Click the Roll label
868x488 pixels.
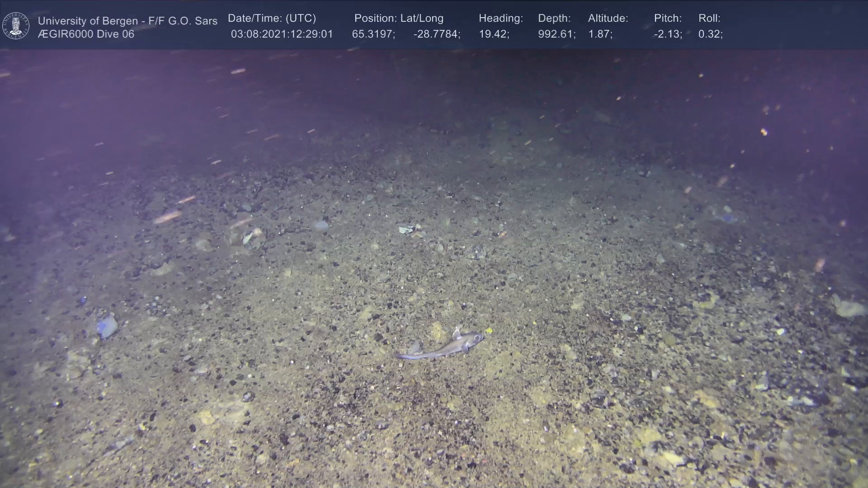pyautogui.click(x=709, y=19)
